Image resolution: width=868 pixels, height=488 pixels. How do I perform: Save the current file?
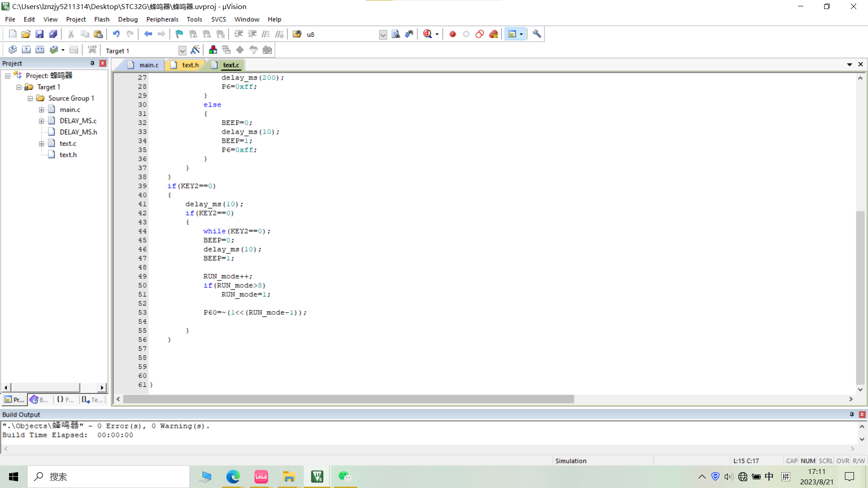pyautogui.click(x=40, y=34)
